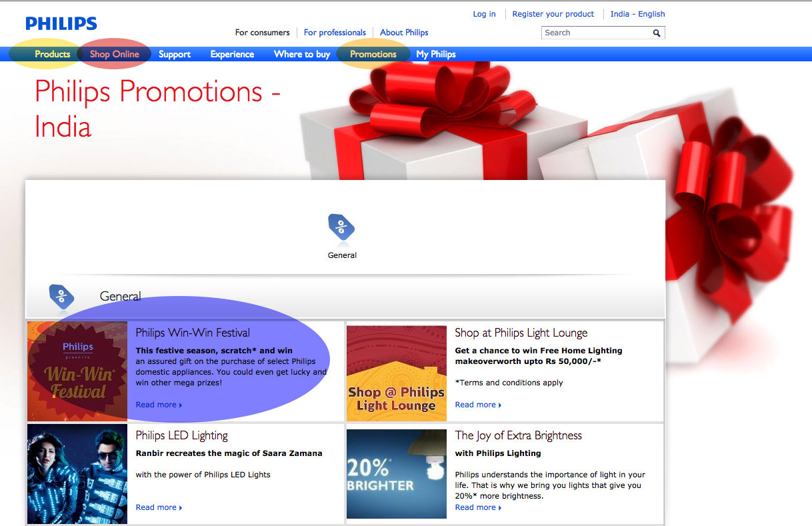
Task: Change India - English language selection
Action: click(x=638, y=14)
